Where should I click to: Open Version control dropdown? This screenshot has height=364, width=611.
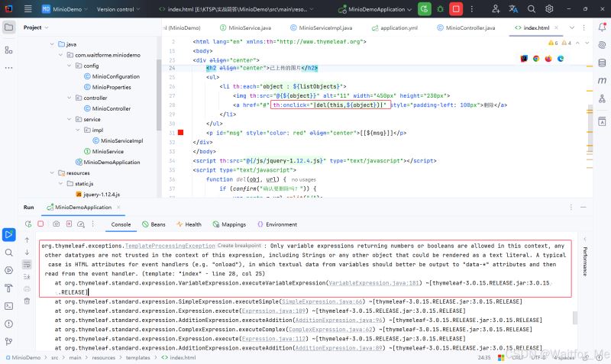[118, 9]
